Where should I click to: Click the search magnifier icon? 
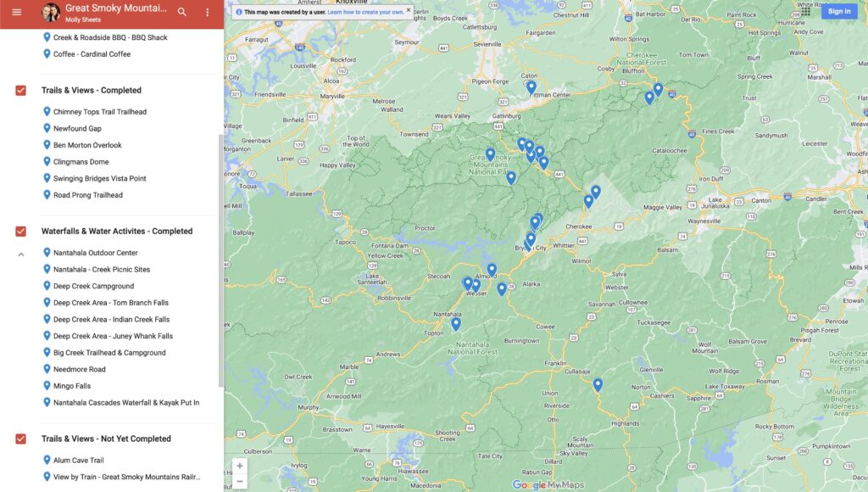point(182,12)
